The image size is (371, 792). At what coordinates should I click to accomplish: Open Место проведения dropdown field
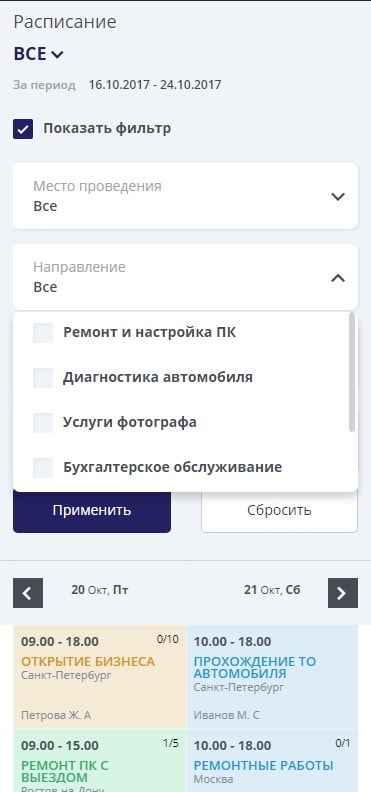[x=185, y=196]
